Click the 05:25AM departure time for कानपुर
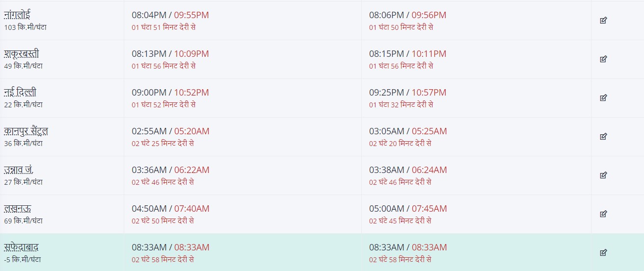644x271 pixels. click(x=429, y=131)
